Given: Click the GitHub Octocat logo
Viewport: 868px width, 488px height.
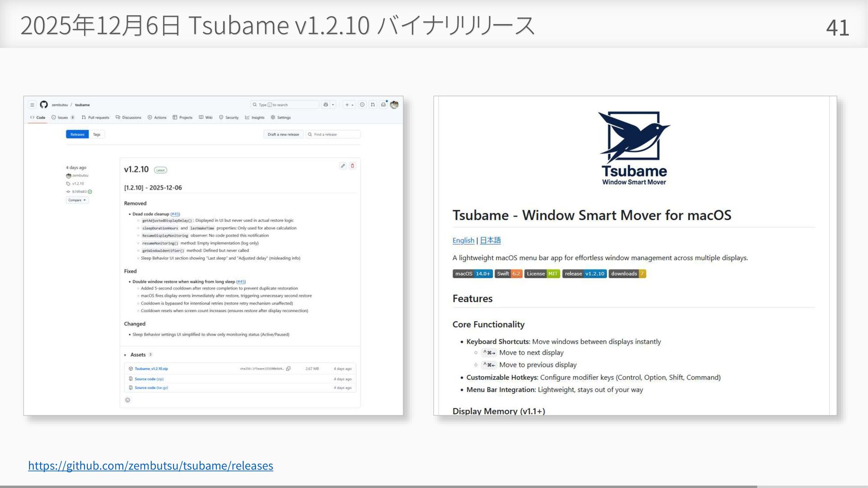Looking at the screenshot, I should coord(44,105).
